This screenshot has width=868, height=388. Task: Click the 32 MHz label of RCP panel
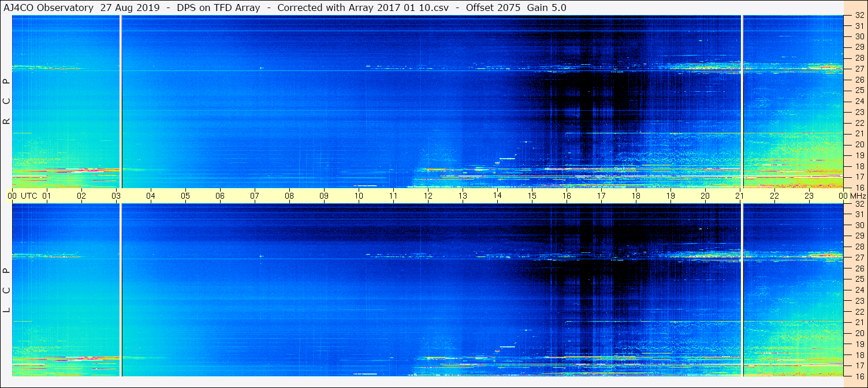tap(859, 16)
